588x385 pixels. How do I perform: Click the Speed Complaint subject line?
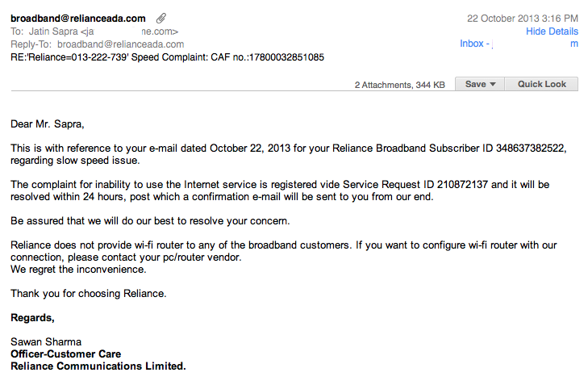(x=167, y=57)
